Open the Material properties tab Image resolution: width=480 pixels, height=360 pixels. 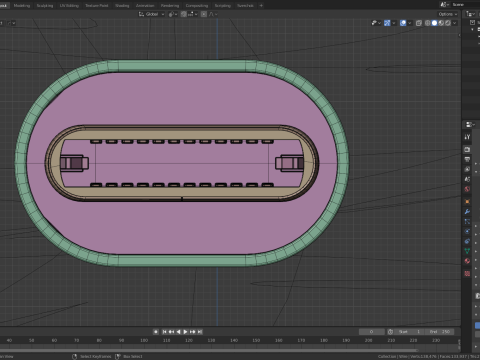coord(467,261)
